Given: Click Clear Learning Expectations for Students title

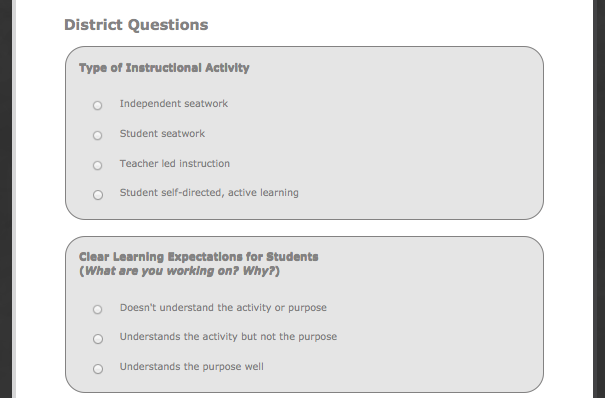Looking at the screenshot, I should pyautogui.click(x=199, y=257).
